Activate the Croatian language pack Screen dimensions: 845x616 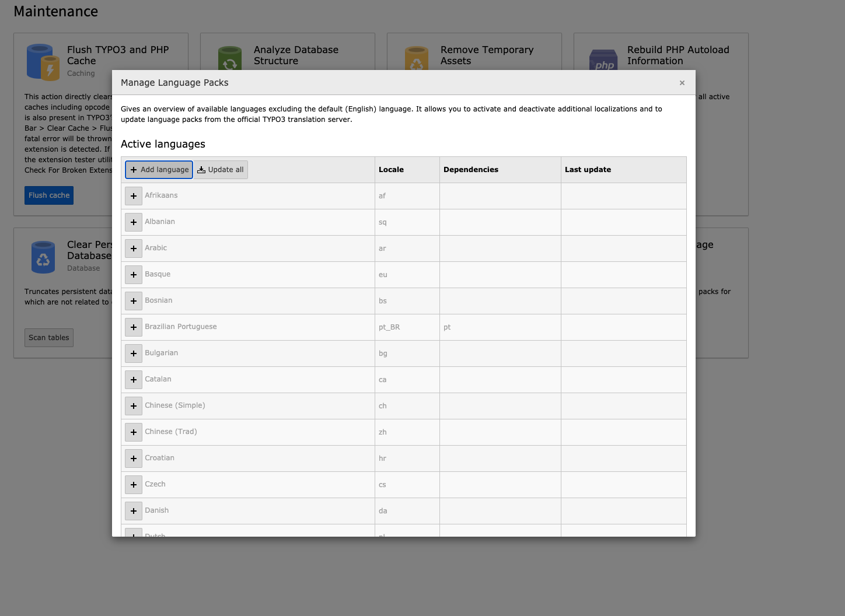pyautogui.click(x=133, y=458)
